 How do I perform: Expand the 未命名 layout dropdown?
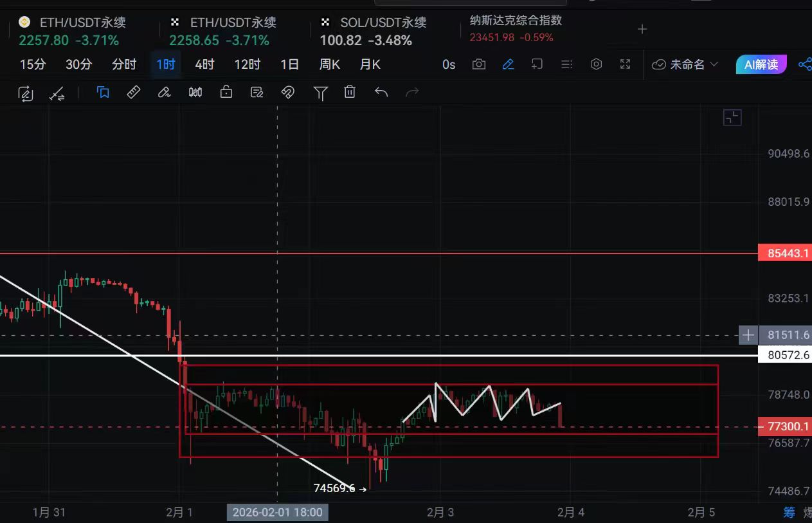[x=685, y=64]
